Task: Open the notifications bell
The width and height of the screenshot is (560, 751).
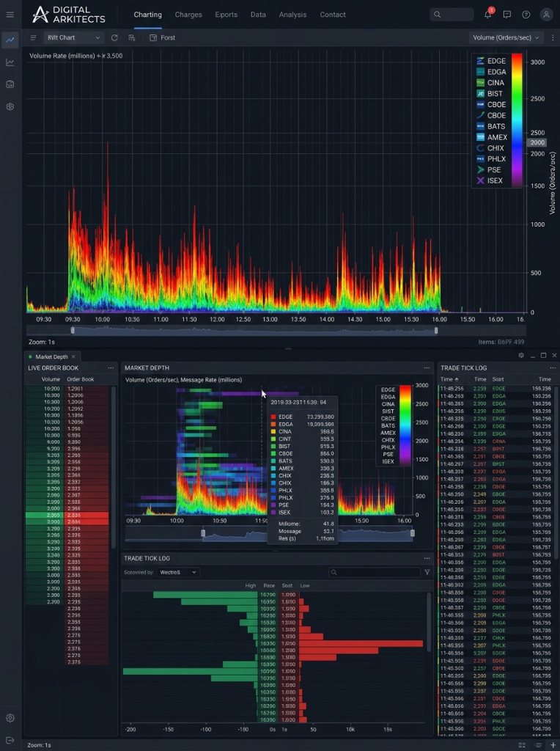Action: [x=487, y=15]
